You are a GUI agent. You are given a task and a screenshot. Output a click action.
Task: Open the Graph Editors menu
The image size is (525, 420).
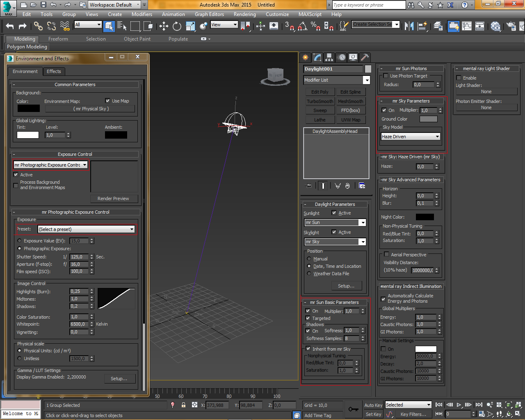click(209, 14)
